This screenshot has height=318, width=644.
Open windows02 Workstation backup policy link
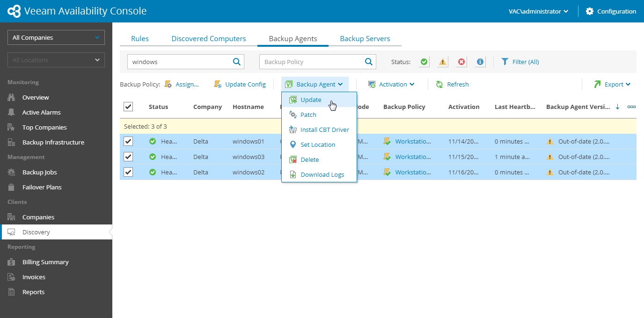(413, 172)
